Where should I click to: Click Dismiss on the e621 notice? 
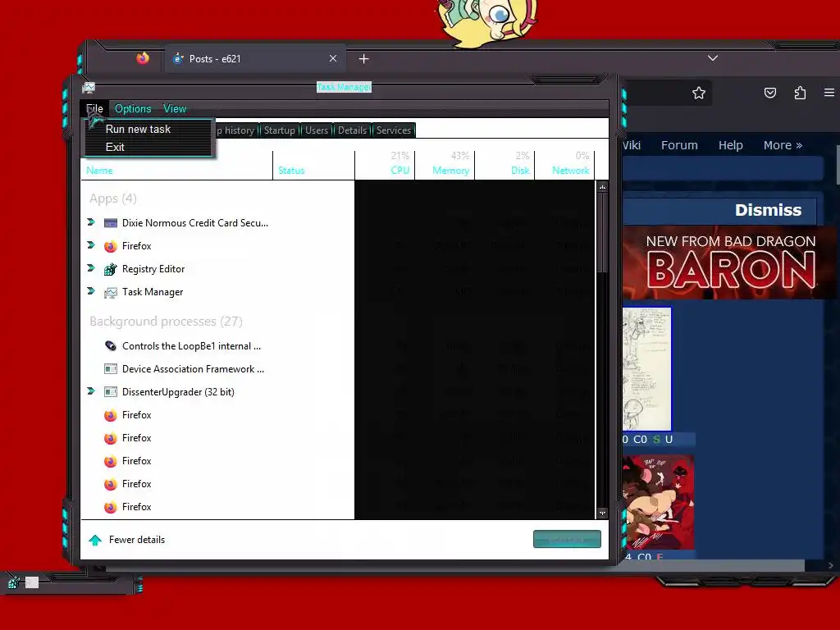[768, 210]
